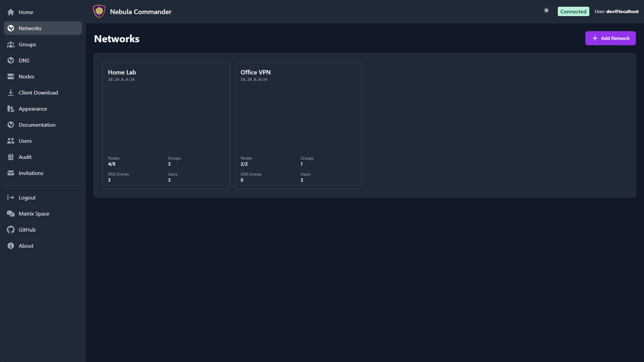Click the About info icon

coord(11,246)
